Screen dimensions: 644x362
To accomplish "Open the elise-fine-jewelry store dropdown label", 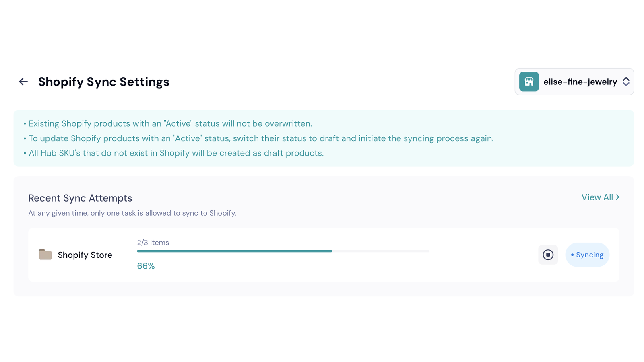I will [580, 82].
